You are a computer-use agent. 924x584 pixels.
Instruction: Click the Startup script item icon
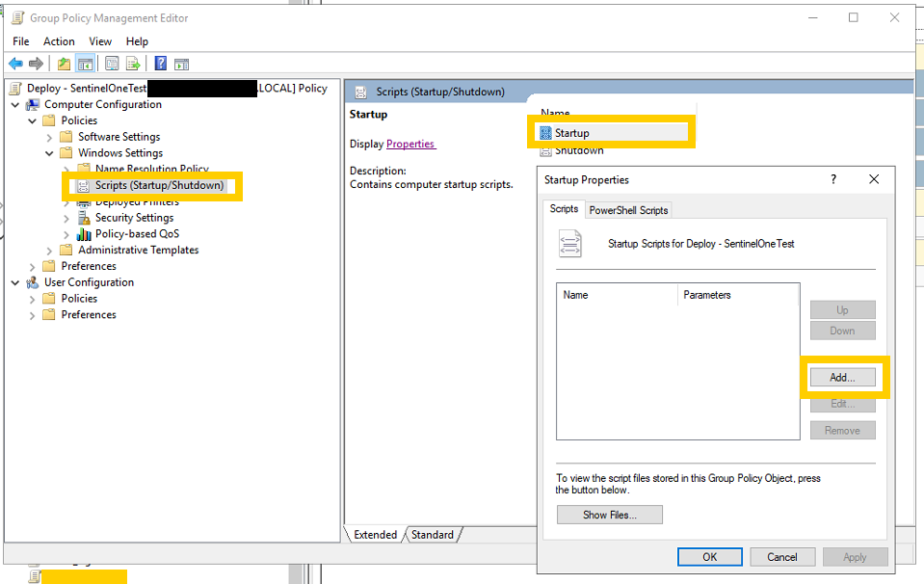coord(546,133)
